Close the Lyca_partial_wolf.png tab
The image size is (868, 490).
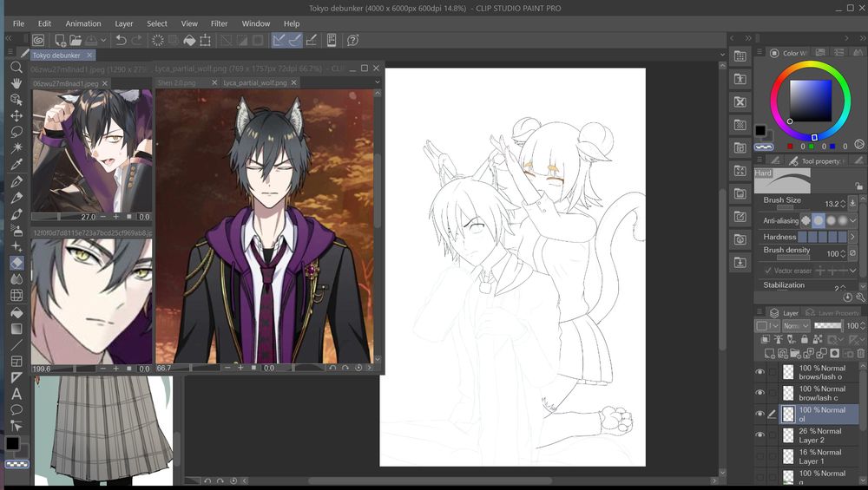(x=294, y=82)
